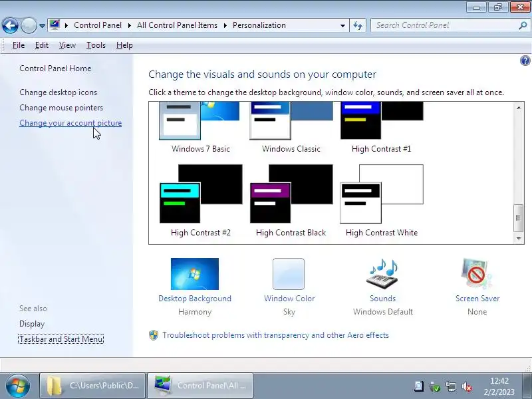Open Desktop Background Harmony image
Image resolution: width=532 pixels, height=399 pixels.
tap(195, 274)
